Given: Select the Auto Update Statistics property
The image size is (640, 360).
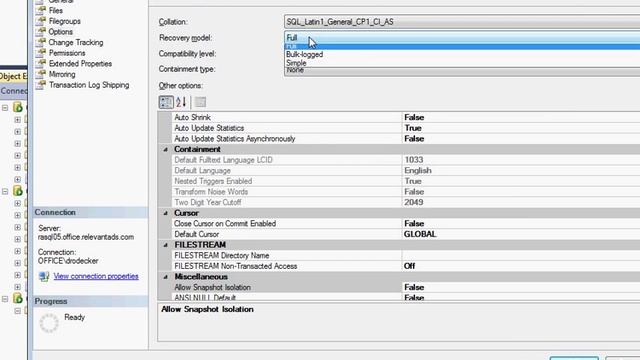Looking at the screenshot, I should tap(406, 128).
